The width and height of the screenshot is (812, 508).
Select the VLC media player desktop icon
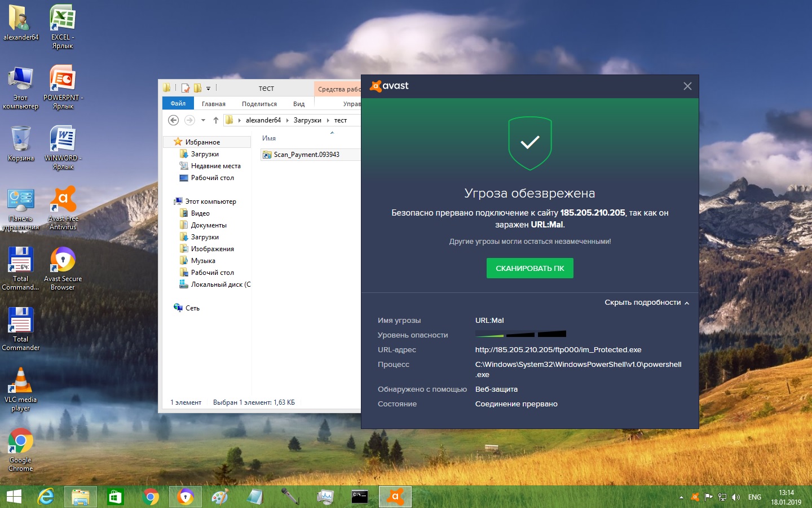coord(21,389)
